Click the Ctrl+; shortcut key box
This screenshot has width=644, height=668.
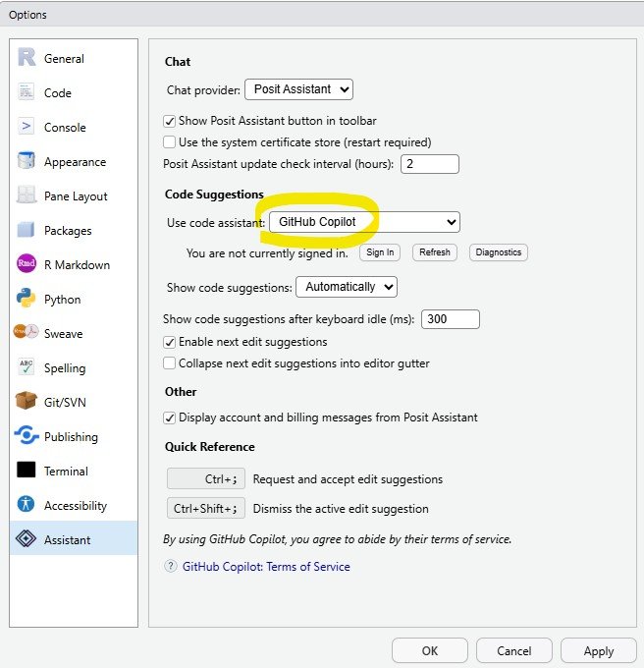pos(206,478)
